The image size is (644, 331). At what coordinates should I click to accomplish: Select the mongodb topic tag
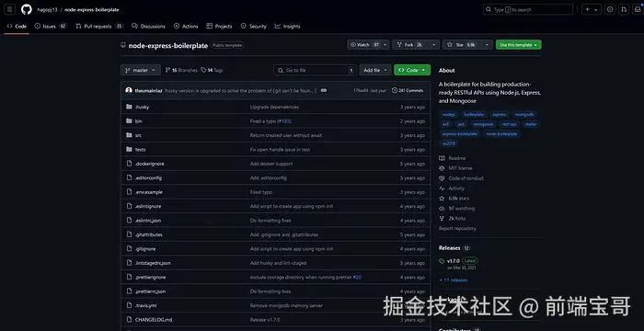[x=524, y=115]
